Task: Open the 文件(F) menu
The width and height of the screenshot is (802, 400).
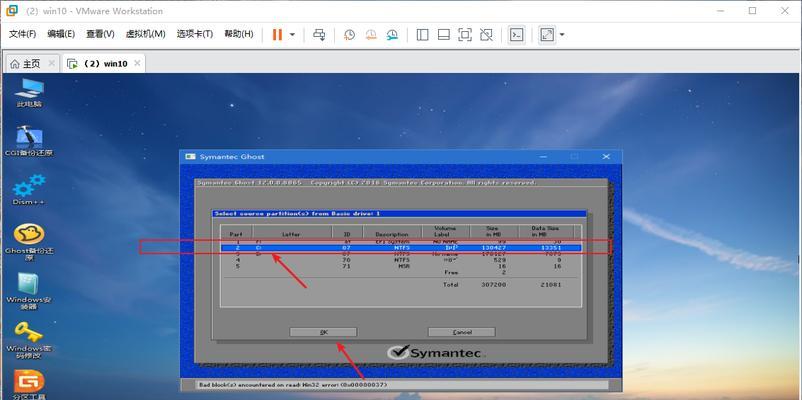Action: [23, 34]
